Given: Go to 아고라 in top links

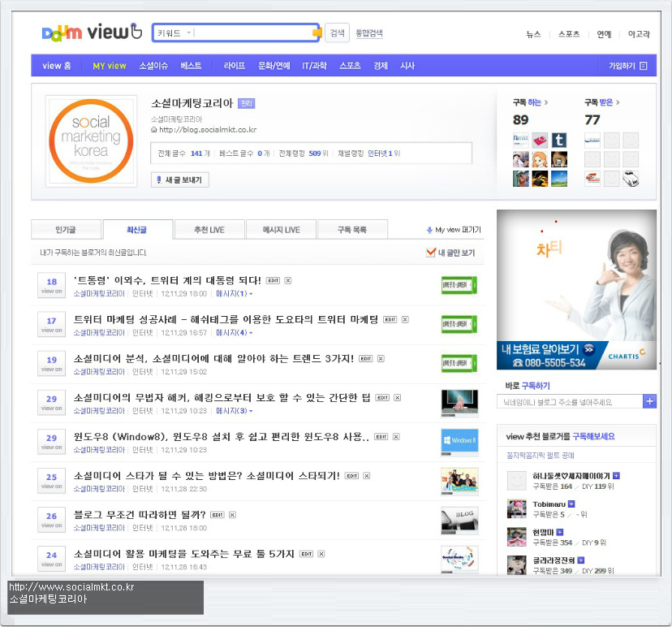Looking at the screenshot, I should (x=639, y=34).
